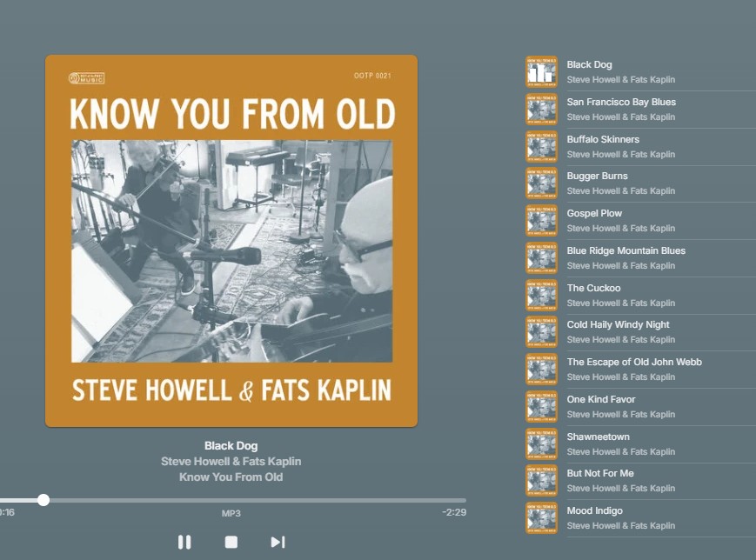
Task: Click the Black Dog now-playing thumbnail icon
Action: [541, 72]
